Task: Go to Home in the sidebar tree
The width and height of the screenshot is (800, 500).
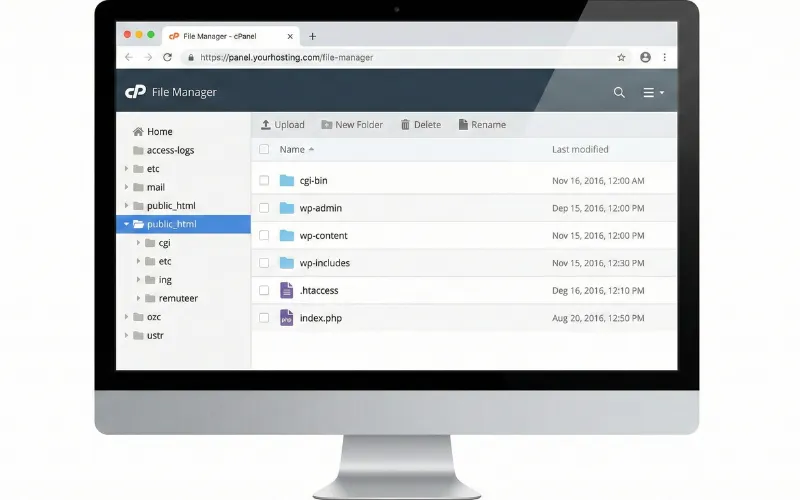Action: tap(160, 132)
